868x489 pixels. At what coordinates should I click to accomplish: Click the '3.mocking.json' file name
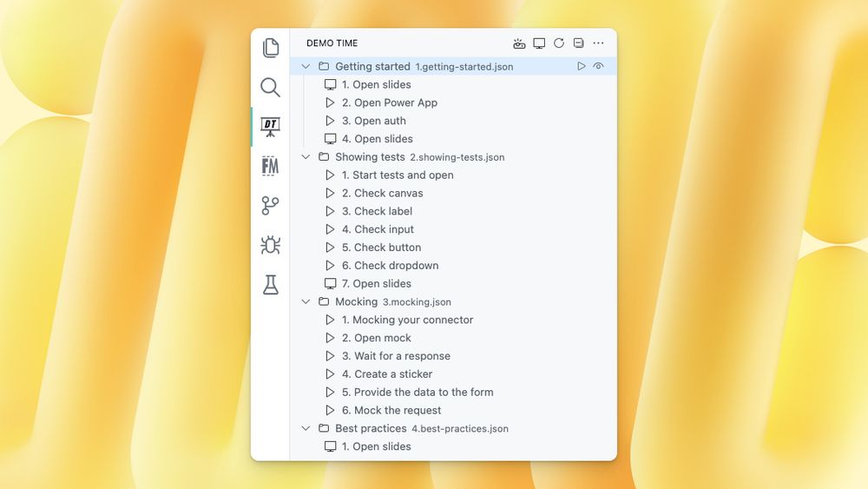(417, 302)
